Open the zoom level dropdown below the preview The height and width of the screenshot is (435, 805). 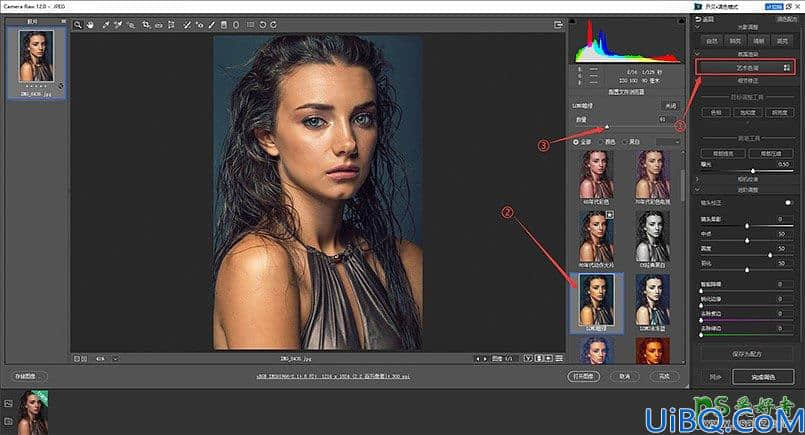[115, 358]
